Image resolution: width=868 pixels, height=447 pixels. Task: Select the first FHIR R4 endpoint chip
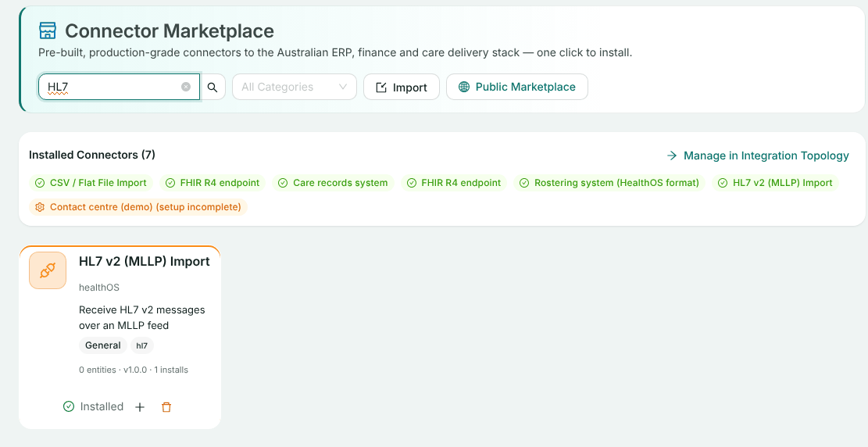pyautogui.click(x=213, y=183)
